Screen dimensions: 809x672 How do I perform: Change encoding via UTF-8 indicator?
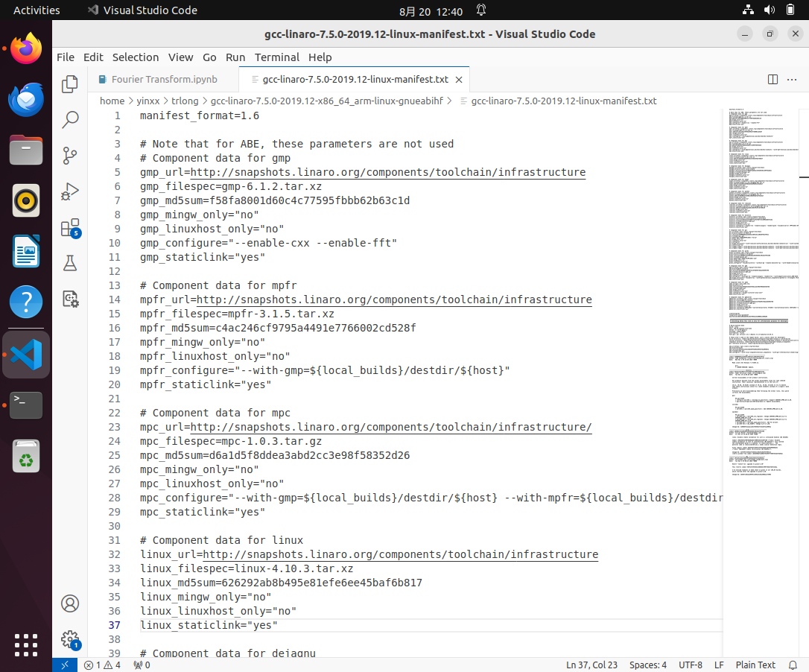691,665
